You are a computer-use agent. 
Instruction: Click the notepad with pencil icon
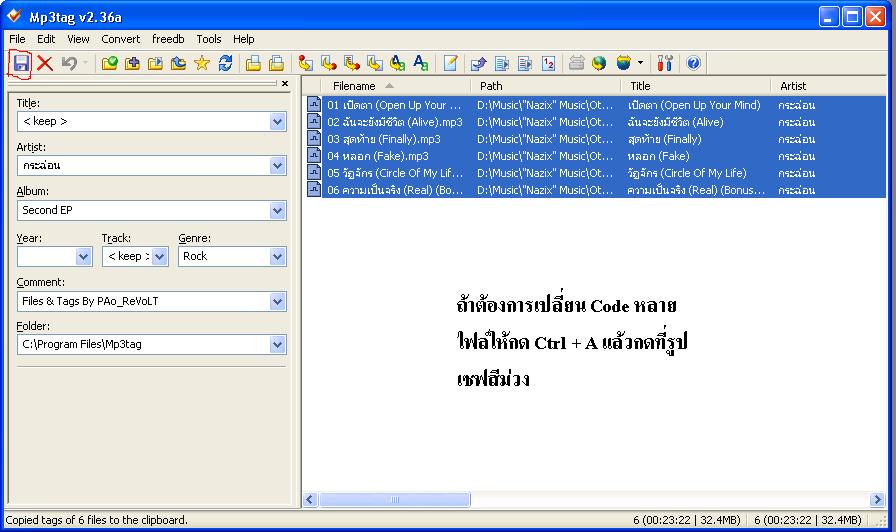(x=450, y=63)
